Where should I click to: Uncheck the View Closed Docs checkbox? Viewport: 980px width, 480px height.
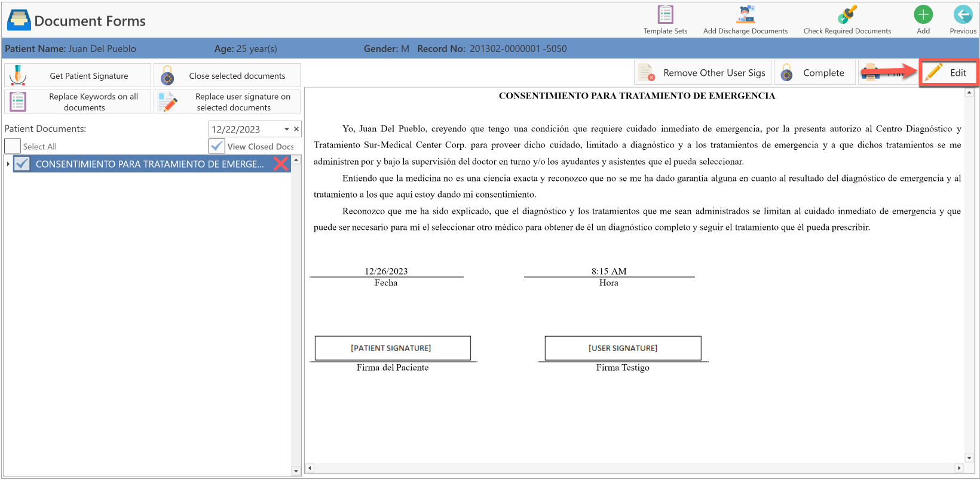click(x=217, y=146)
